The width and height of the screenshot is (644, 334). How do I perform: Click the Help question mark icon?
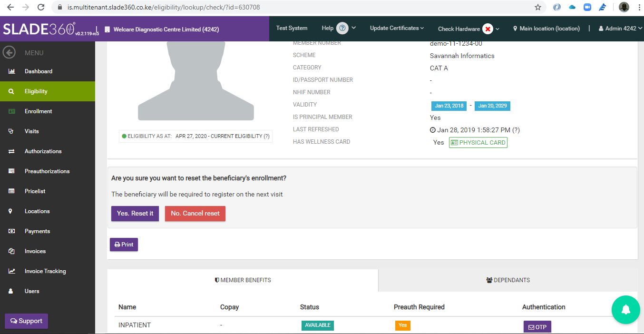342,28
